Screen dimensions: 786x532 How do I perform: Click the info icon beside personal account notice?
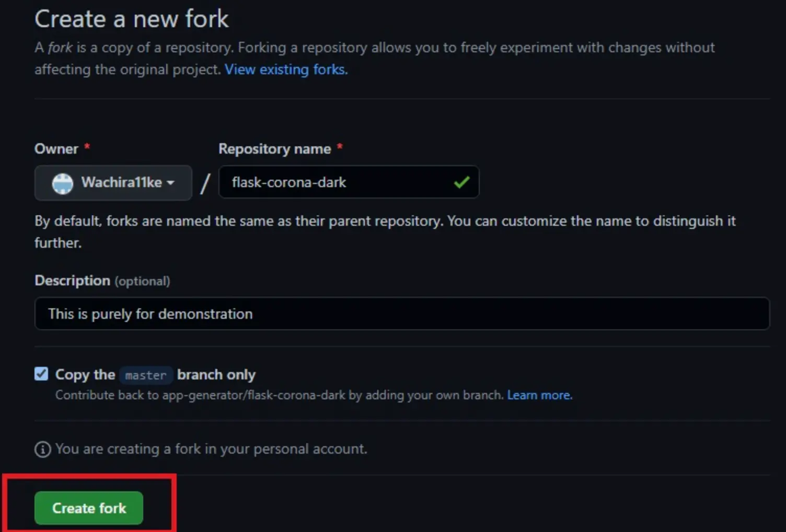point(43,449)
